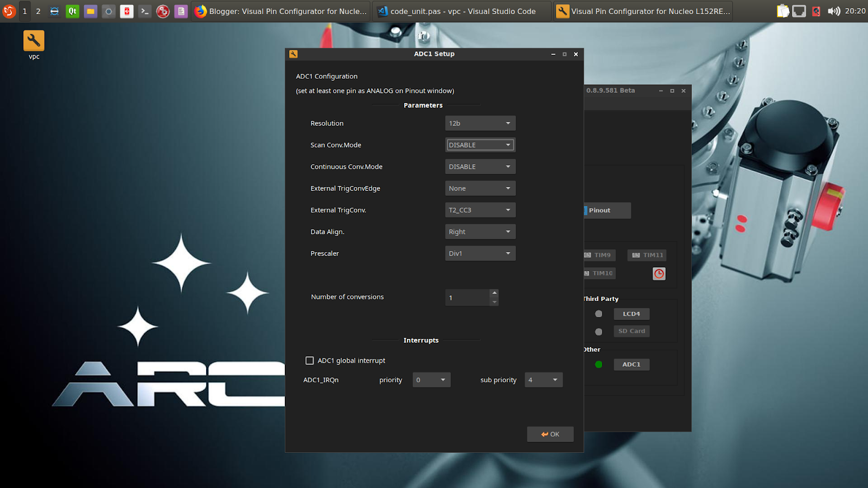Open the terminal launcher in the panel
Image resolution: width=868 pixels, height=488 pixels.
tap(145, 11)
